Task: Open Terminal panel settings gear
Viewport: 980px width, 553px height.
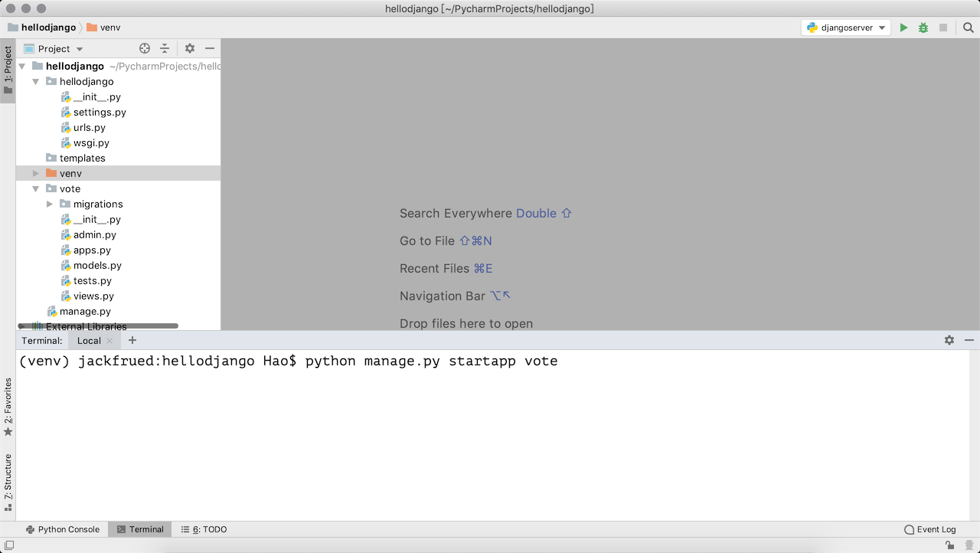Action: click(x=949, y=340)
